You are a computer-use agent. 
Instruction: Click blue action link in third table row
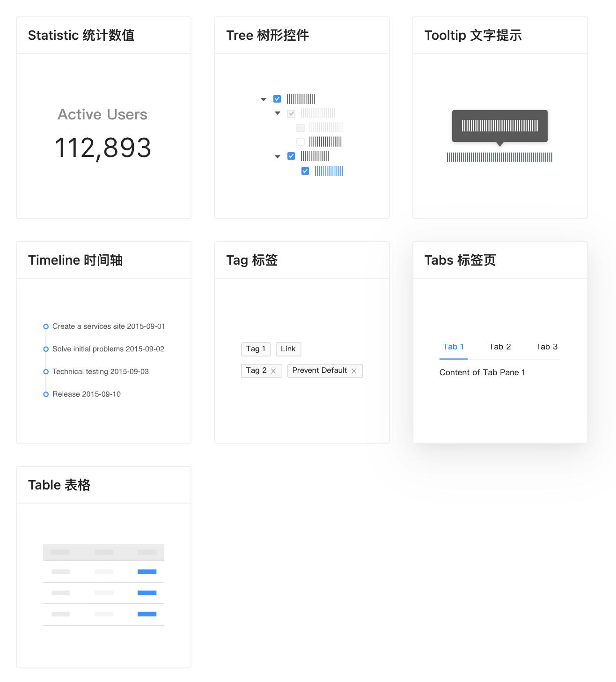[147, 614]
